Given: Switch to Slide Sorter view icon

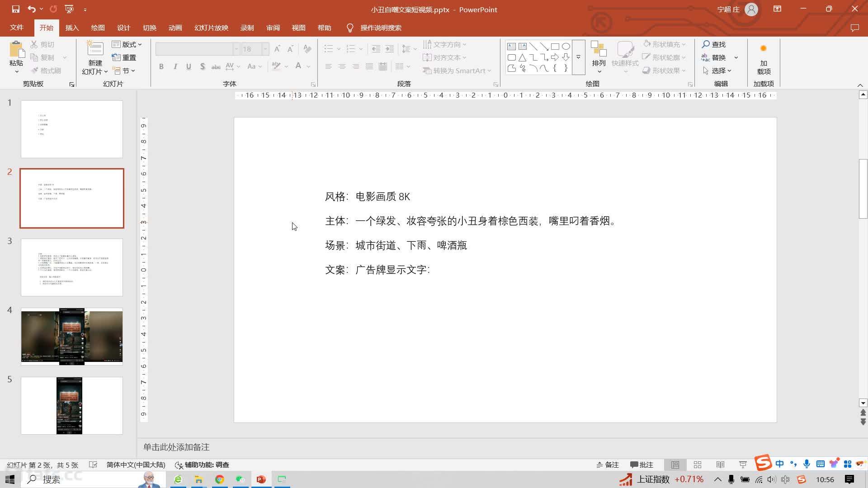Looking at the screenshot, I should click(x=698, y=465).
